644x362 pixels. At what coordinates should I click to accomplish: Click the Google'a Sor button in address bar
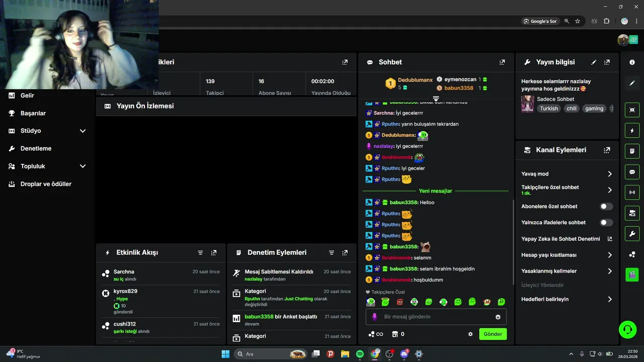coord(540,21)
